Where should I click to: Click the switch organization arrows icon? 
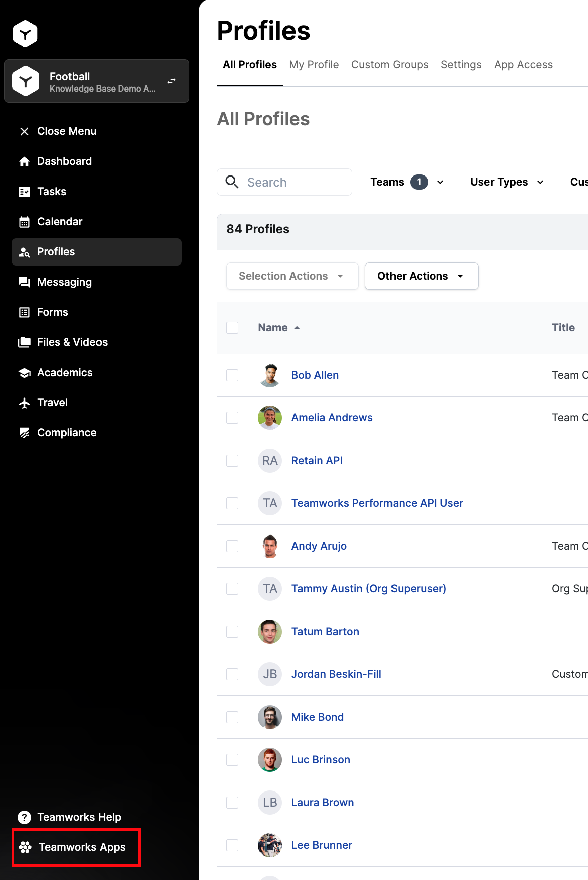click(x=171, y=81)
